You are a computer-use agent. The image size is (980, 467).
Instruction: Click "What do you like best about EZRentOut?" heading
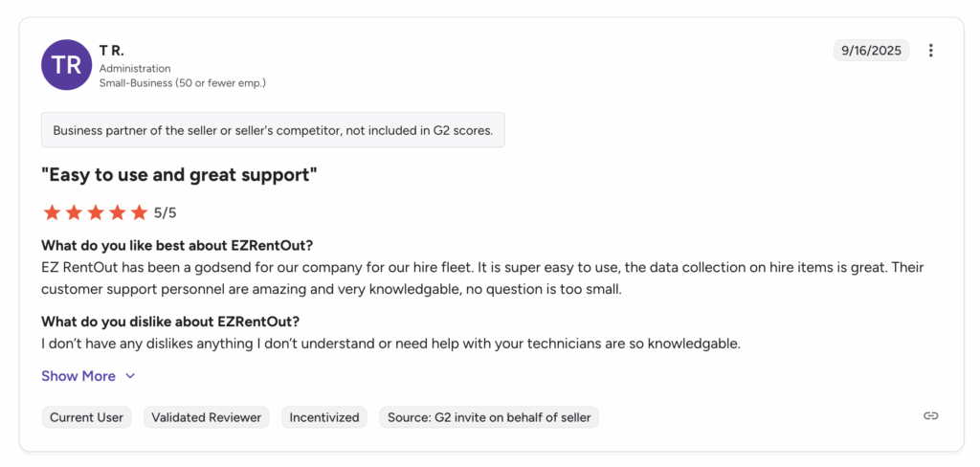click(177, 246)
